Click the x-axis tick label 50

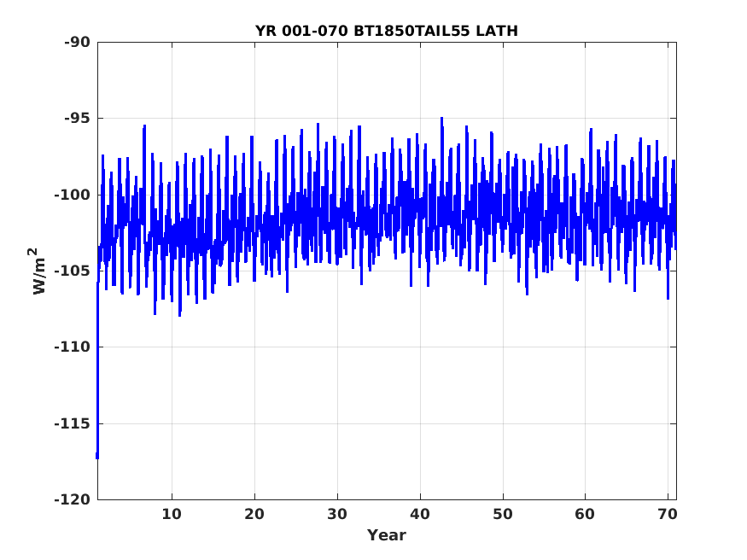503,514
